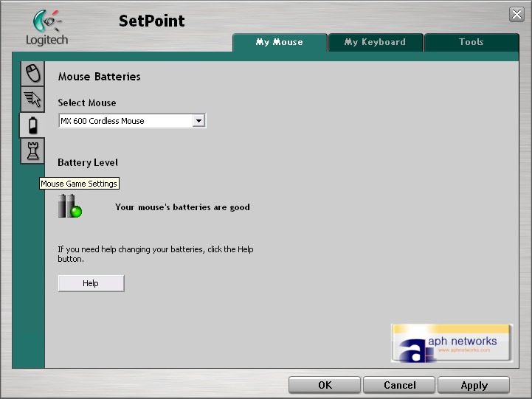Open the chess rook game settings icon

[32, 150]
